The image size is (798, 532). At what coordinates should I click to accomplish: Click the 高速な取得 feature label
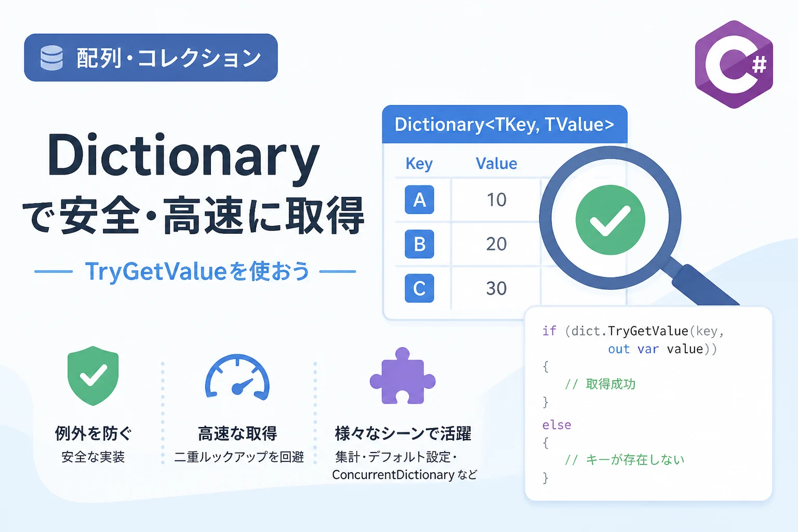click(x=237, y=433)
